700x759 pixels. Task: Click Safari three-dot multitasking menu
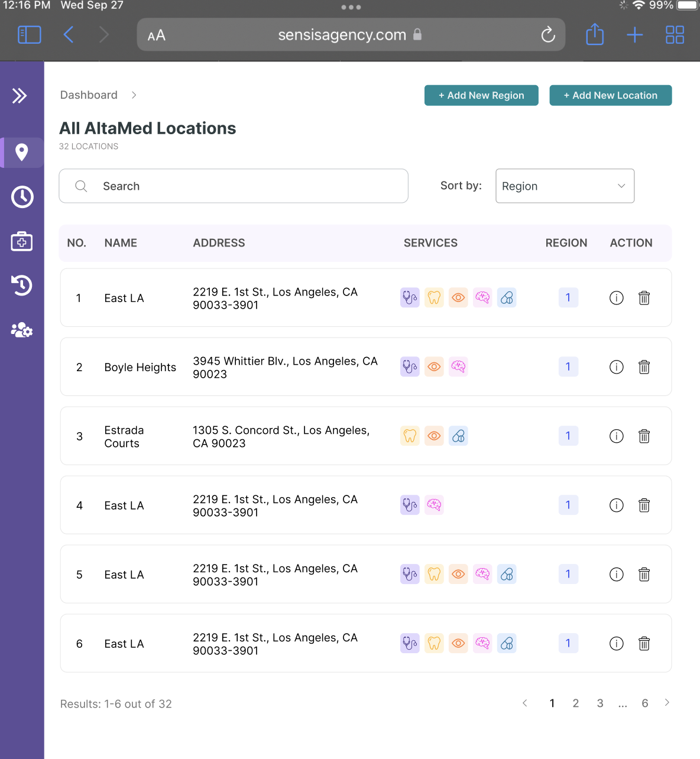[351, 7]
